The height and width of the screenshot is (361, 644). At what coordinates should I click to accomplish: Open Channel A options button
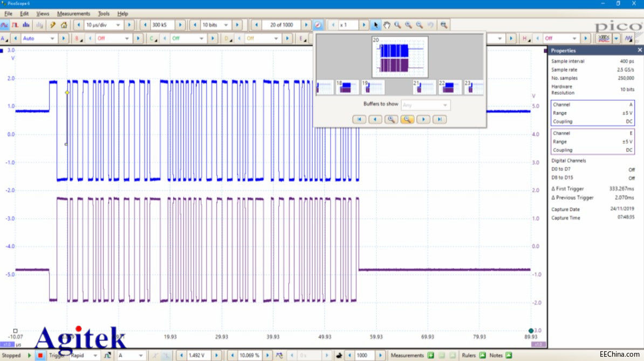pos(4,39)
